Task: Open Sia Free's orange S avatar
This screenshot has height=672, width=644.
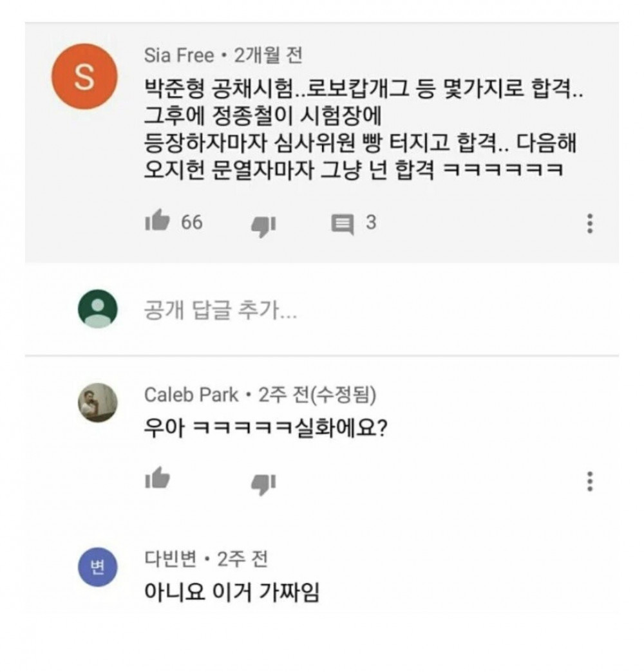Action: (x=84, y=77)
